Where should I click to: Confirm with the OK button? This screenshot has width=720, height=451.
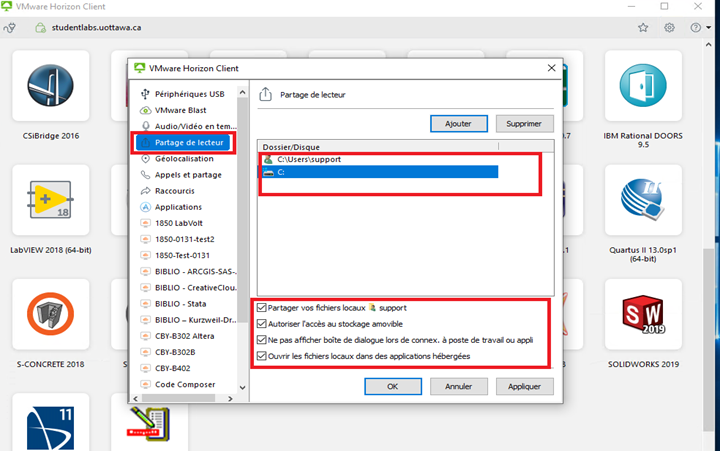click(x=393, y=387)
